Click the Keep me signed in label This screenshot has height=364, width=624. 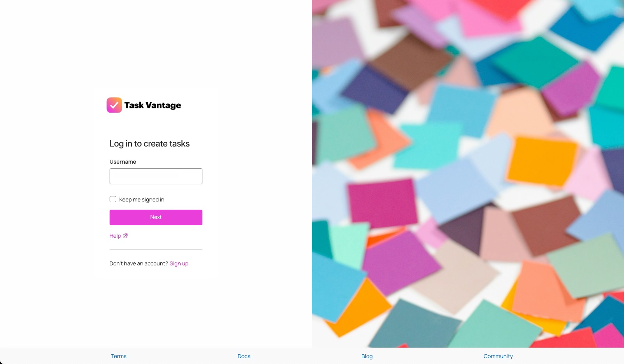(142, 199)
